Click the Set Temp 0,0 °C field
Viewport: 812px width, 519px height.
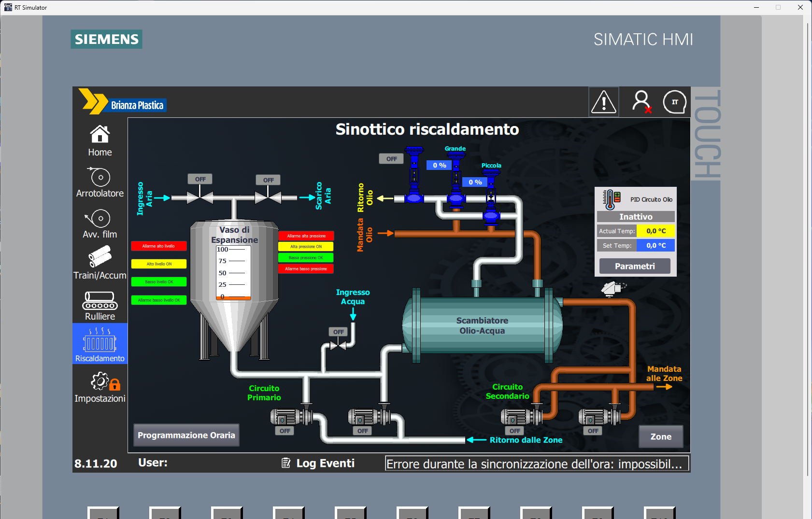click(x=656, y=245)
